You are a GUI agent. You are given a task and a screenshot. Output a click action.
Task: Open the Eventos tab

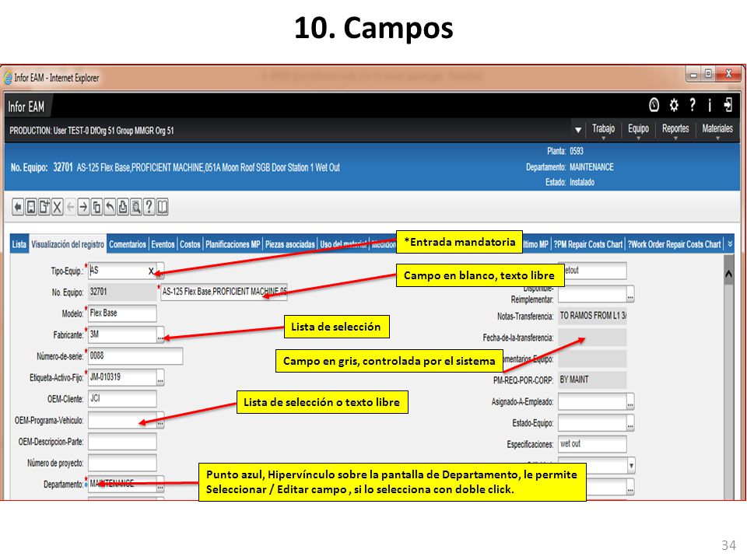click(x=163, y=244)
